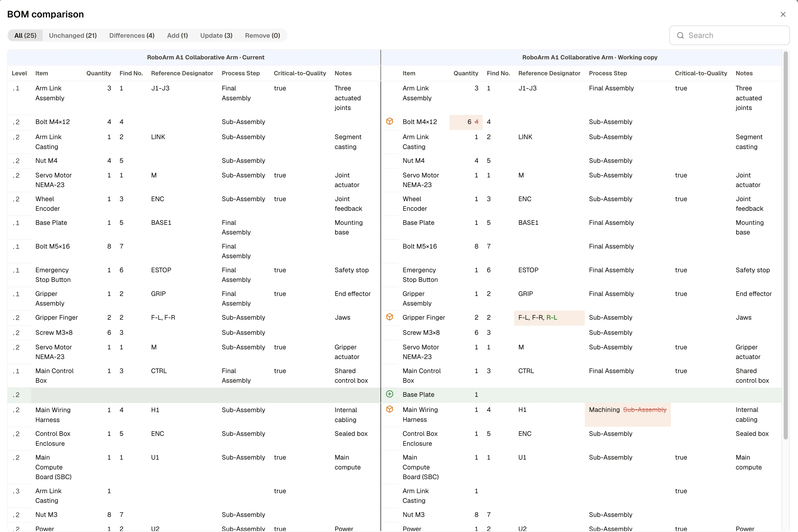Click the orange update icon beside Bolt M4×12
This screenshot has height=532, width=798.
[x=389, y=121]
